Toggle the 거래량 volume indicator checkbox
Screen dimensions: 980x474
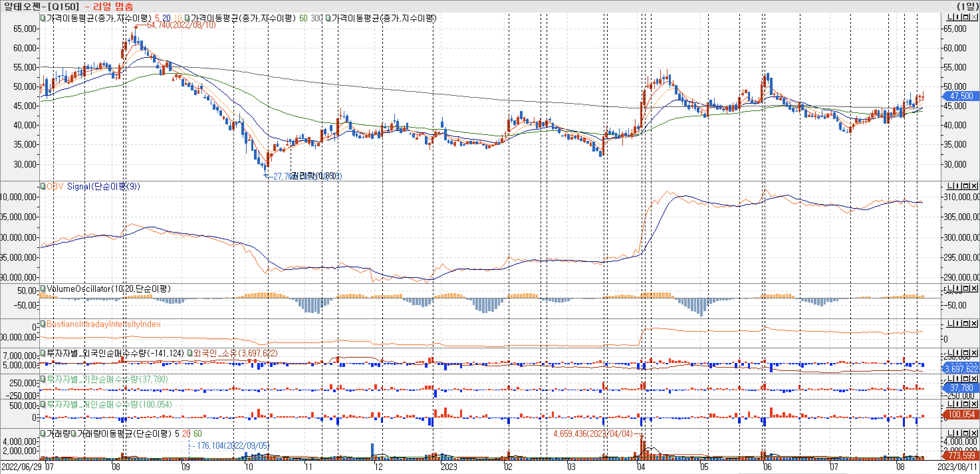[x=43, y=433]
